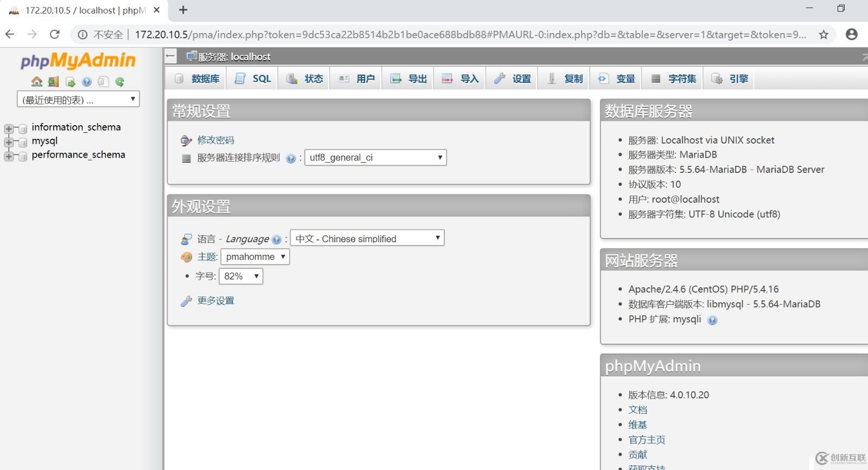Select the performance_schema database name
This screenshot has width=868, height=470.
point(78,155)
